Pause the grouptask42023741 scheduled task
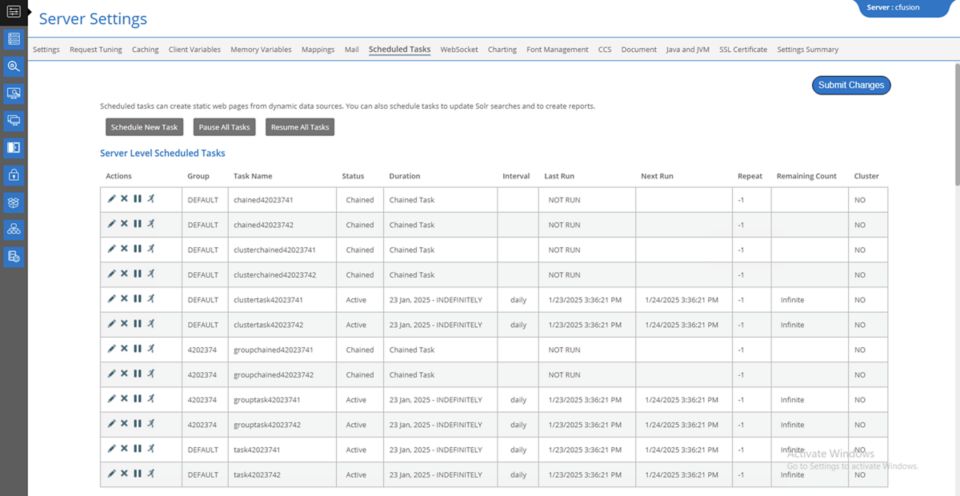This screenshot has width=960, height=496. tap(137, 399)
